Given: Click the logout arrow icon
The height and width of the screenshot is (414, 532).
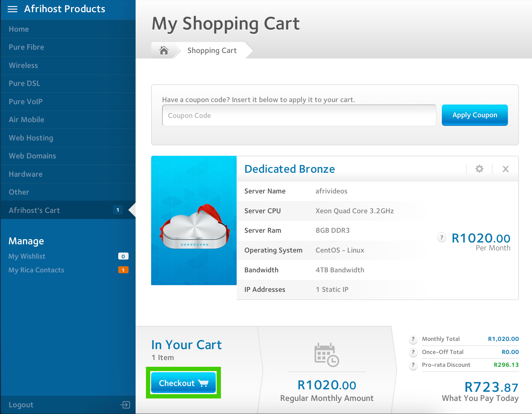Looking at the screenshot, I should coord(125,405).
